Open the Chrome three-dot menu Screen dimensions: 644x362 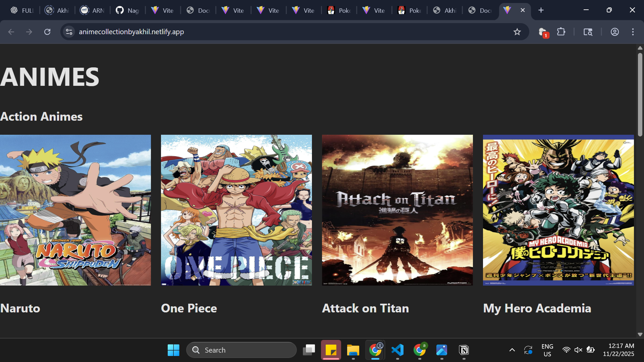click(x=633, y=32)
